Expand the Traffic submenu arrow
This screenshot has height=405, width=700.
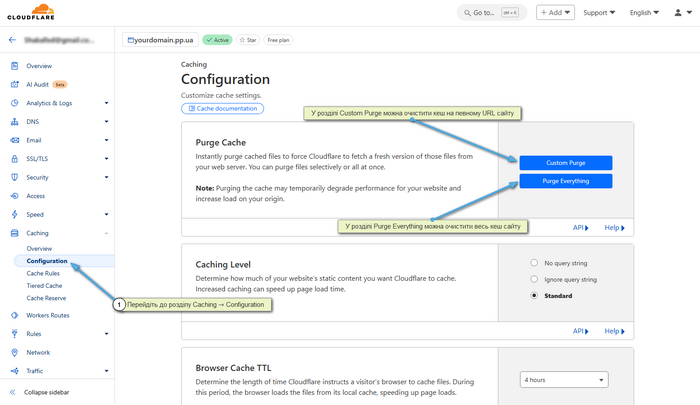click(x=106, y=371)
